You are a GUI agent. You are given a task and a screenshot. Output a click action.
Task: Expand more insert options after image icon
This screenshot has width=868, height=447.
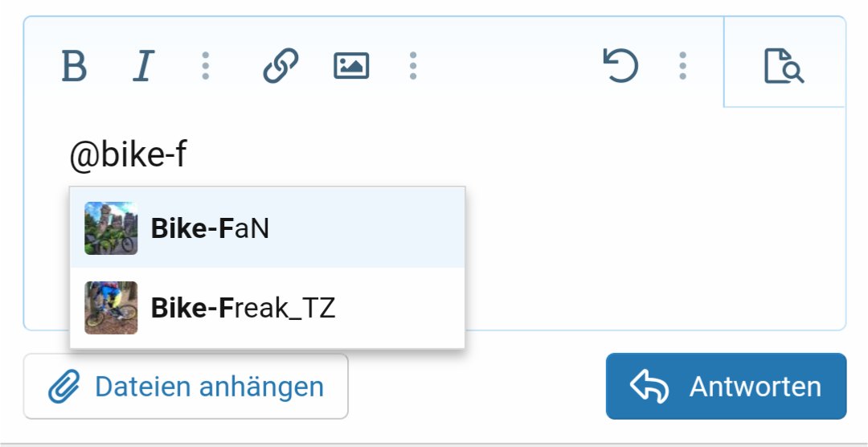coord(413,66)
